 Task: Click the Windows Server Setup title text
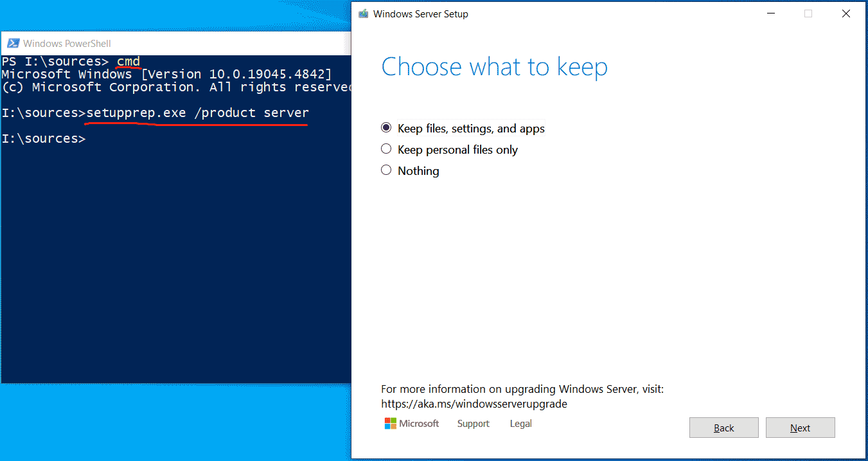point(421,14)
